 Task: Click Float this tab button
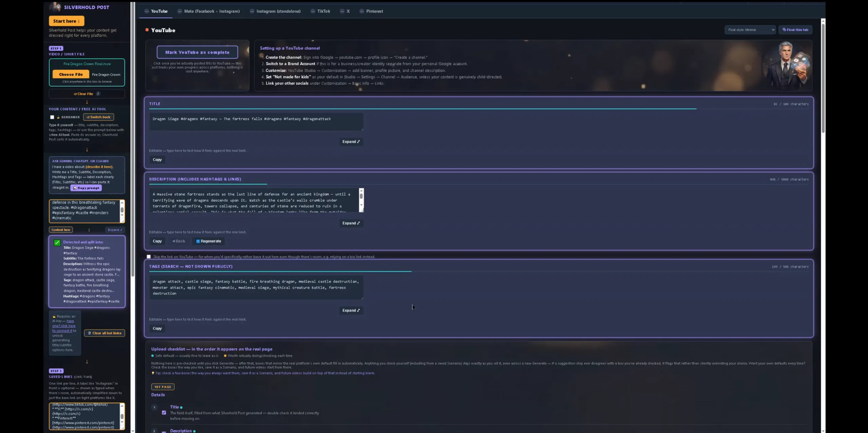pyautogui.click(x=795, y=30)
